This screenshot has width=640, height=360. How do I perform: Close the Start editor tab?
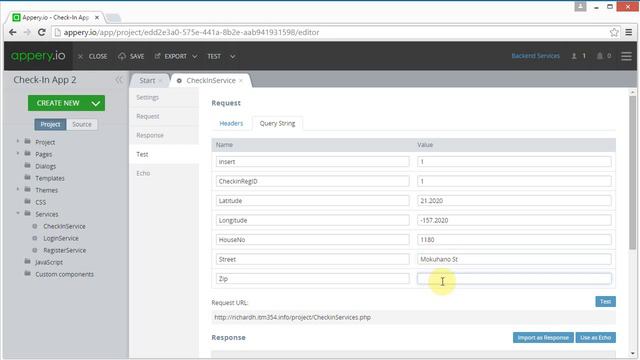[x=161, y=81]
